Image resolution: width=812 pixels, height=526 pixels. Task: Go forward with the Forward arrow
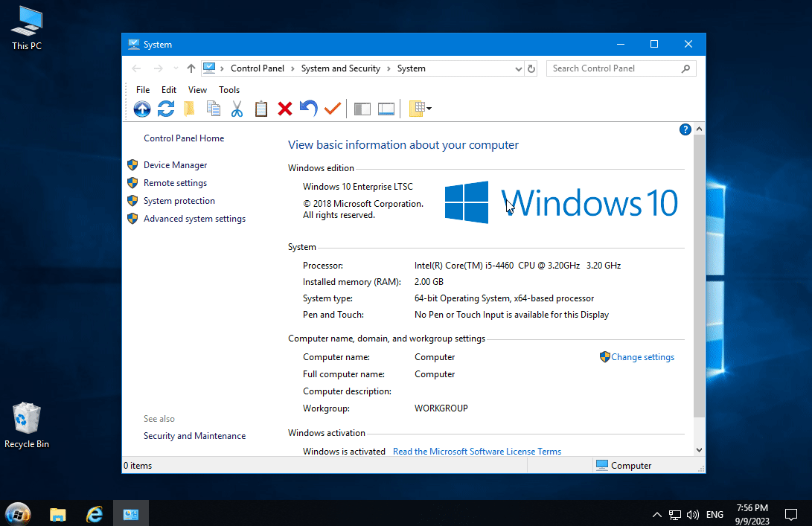pyautogui.click(x=158, y=68)
